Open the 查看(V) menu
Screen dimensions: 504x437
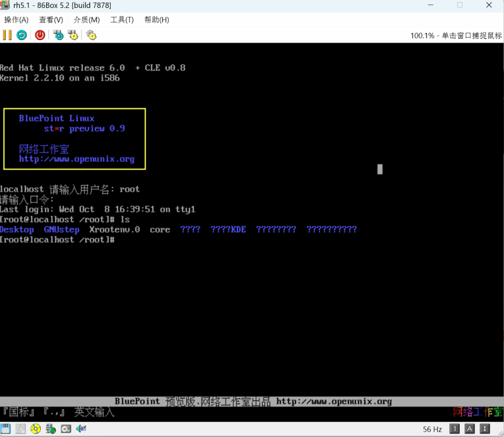click(51, 20)
